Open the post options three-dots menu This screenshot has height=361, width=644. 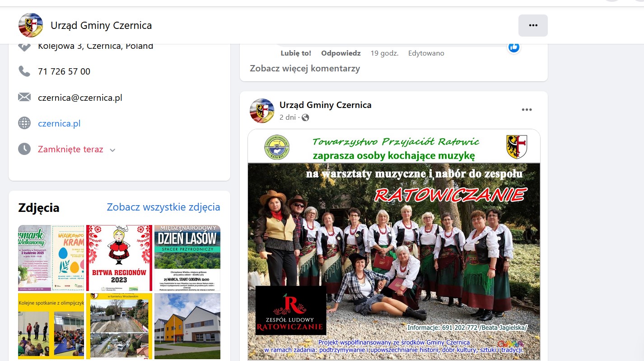[527, 109]
